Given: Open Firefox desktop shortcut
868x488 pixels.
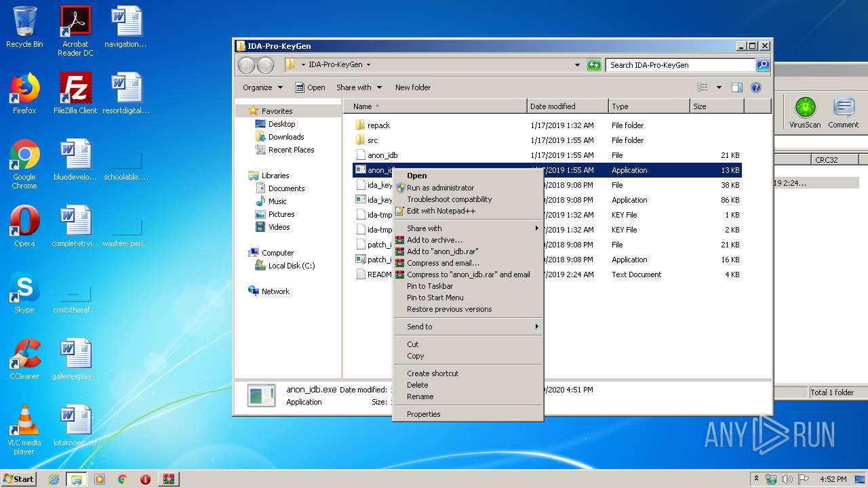Looking at the screenshot, I should tap(24, 94).
